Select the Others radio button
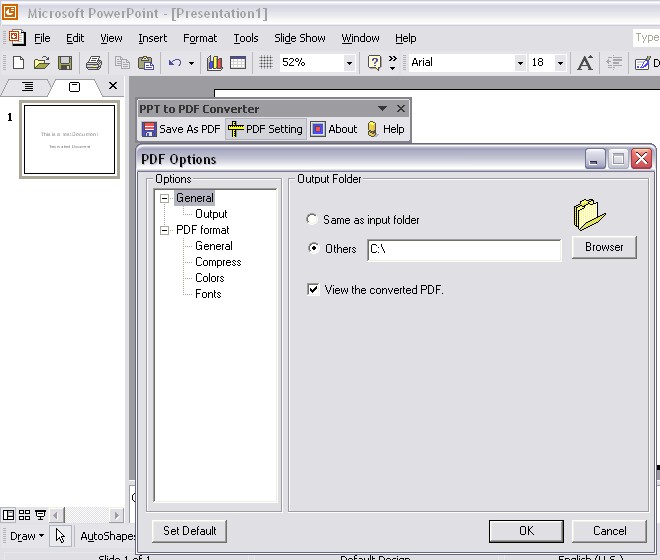Image resolution: width=660 pixels, height=560 pixels. point(313,248)
